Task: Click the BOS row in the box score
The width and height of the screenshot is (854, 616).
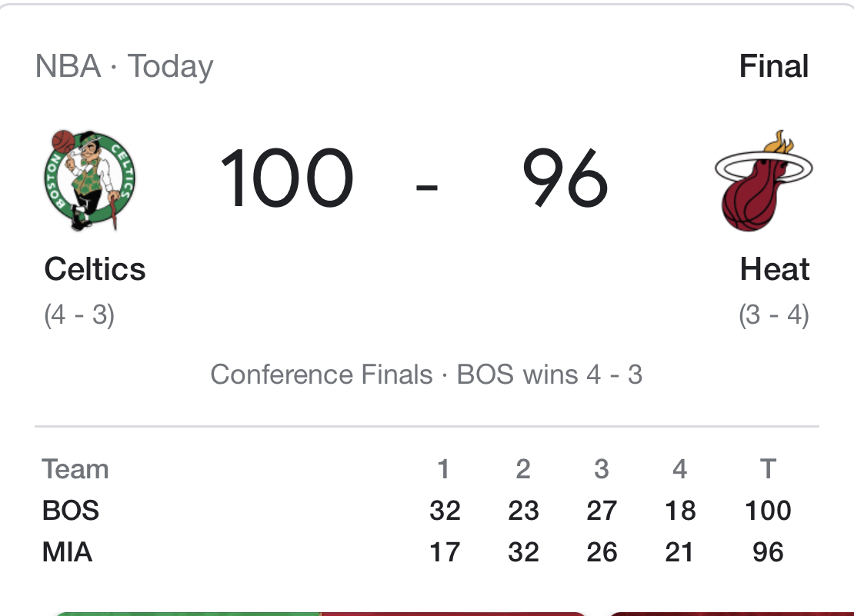Action: (x=427, y=511)
